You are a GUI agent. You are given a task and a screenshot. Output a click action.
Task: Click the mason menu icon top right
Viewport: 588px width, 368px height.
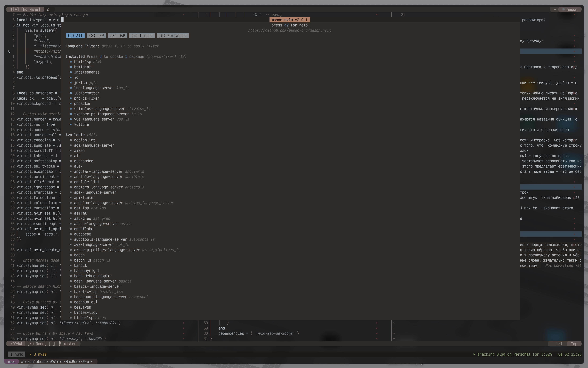point(563,9)
